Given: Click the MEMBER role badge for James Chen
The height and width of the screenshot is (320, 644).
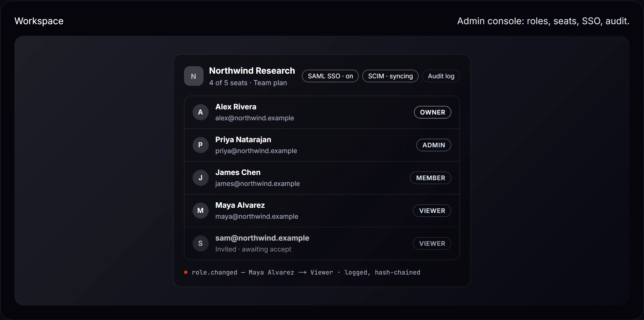Looking at the screenshot, I should (x=430, y=178).
